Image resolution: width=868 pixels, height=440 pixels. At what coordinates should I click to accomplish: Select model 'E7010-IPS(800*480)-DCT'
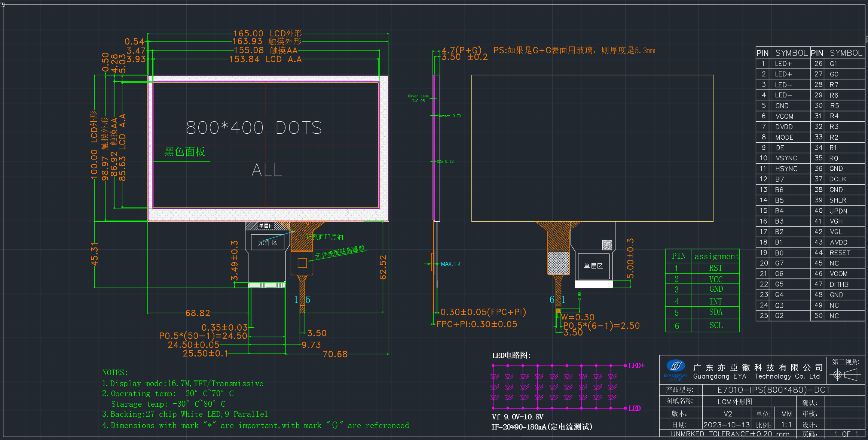tap(774, 390)
